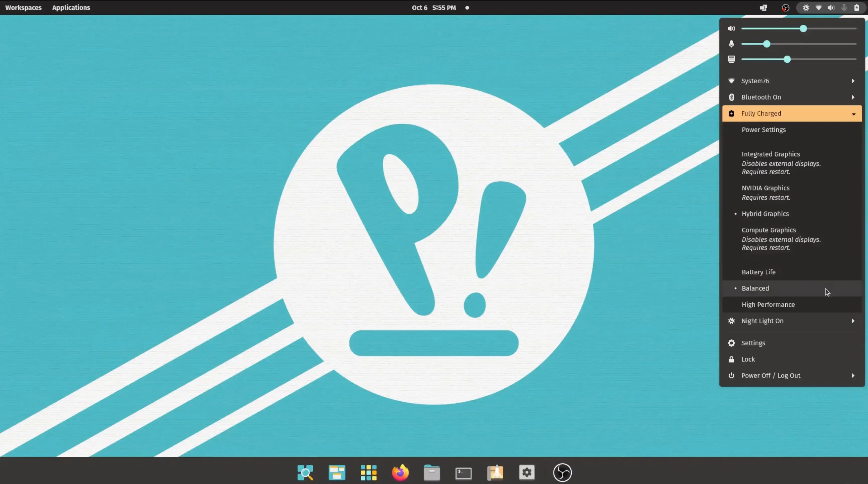The width and height of the screenshot is (868, 484).
Task: Open the Pop!_Shop dock icon
Action: pyautogui.click(x=495, y=472)
